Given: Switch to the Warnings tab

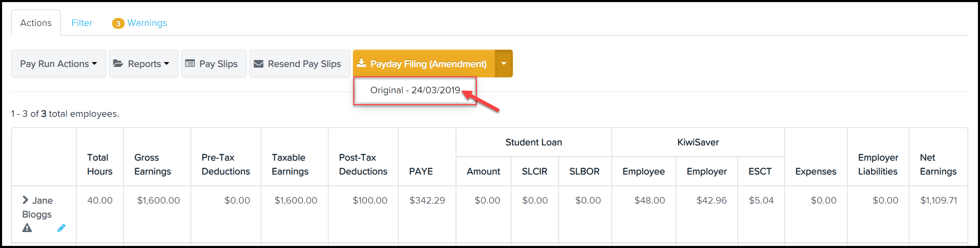Looking at the screenshot, I should 140,23.
